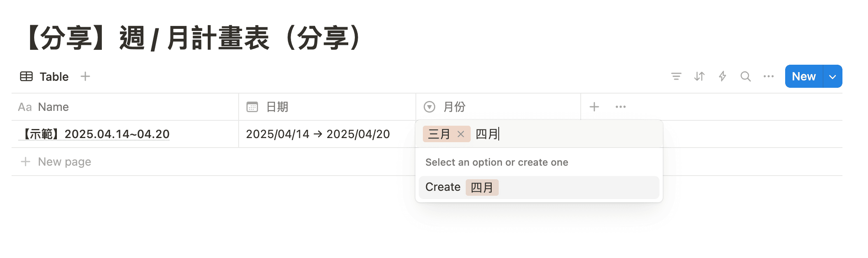Open the 月份 select column header
This screenshot has height=258, width=868.
pos(454,107)
